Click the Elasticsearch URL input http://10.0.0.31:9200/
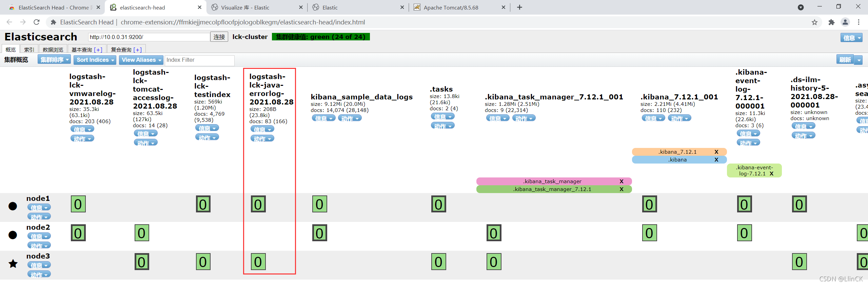The width and height of the screenshot is (868, 285). [x=149, y=37]
